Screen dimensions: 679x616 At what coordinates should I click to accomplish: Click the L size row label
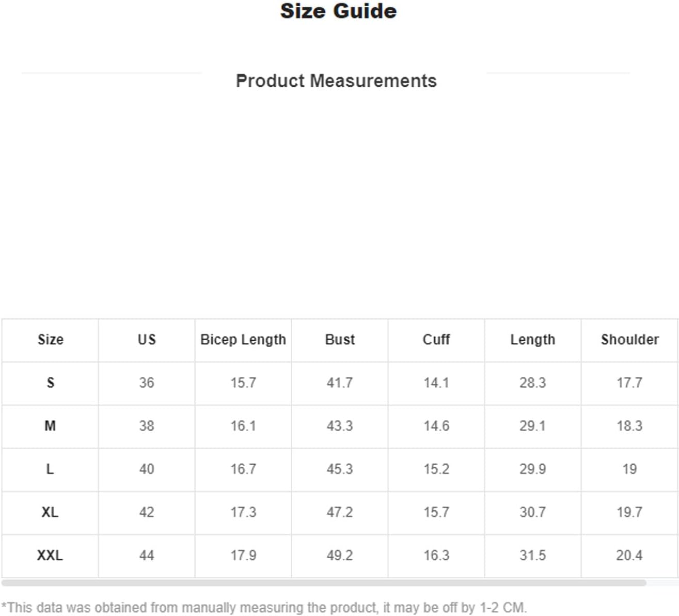pyautogui.click(x=50, y=469)
